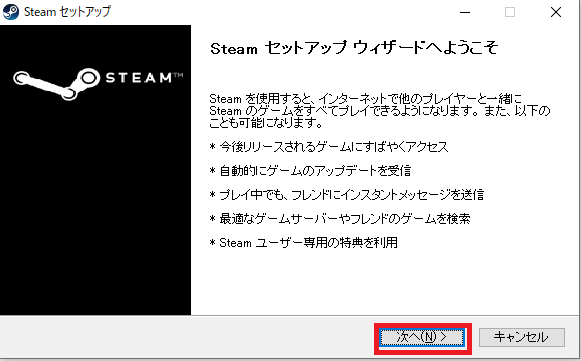Click the white Steam piston logo graphic
The image size is (581, 361).
56,83
